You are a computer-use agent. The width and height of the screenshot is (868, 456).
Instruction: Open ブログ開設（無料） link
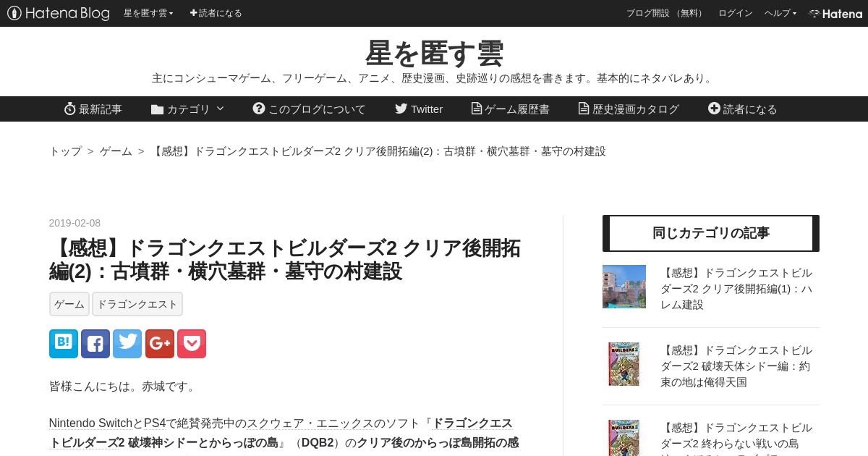(x=665, y=13)
